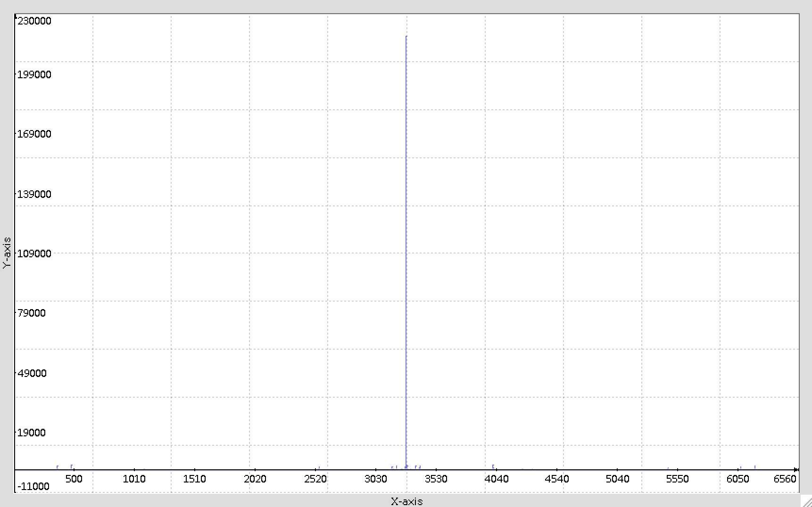Click the X-axis title label
This screenshot has width=812, height=507.
pyautogui.click(x=406, y=501)
